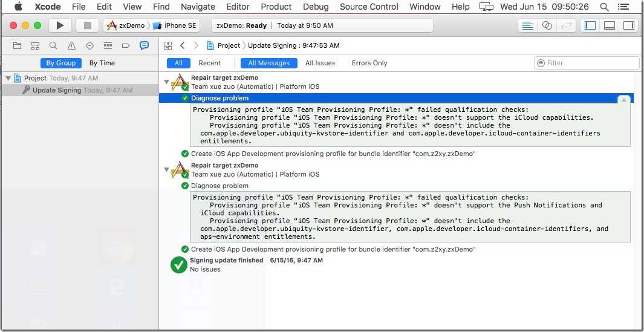Open the Navigate menu

point(198,7)
